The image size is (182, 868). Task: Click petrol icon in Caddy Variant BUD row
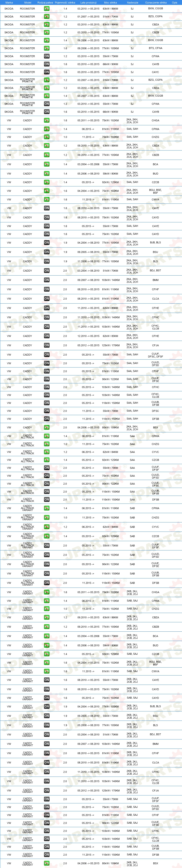click(x=47, y=645)
